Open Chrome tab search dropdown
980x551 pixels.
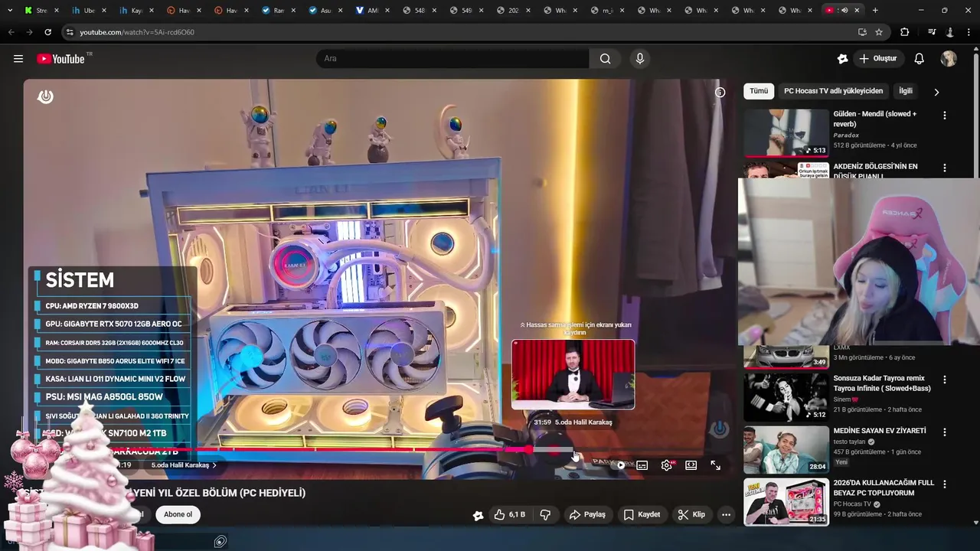10,10
